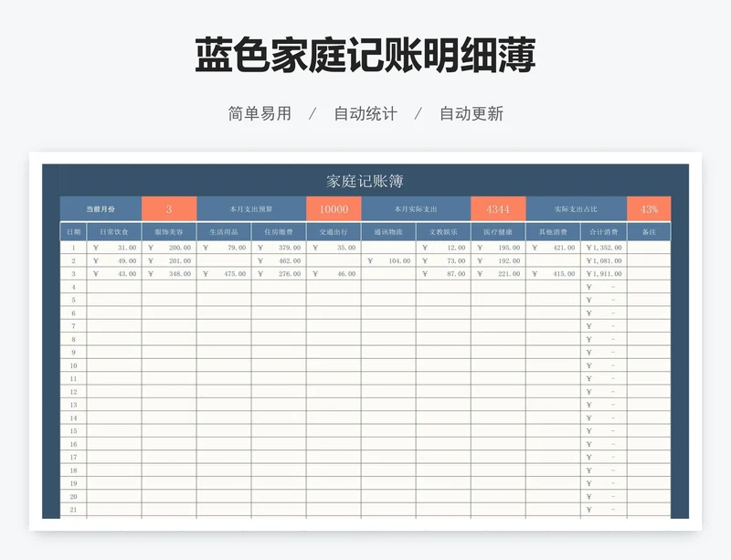
Task: Click the 简单易用 tagline text
Action: [x=260, y=113]
